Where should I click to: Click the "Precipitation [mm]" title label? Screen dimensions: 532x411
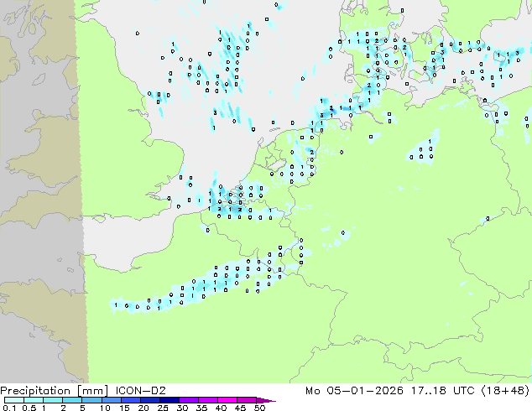point(55,391)
